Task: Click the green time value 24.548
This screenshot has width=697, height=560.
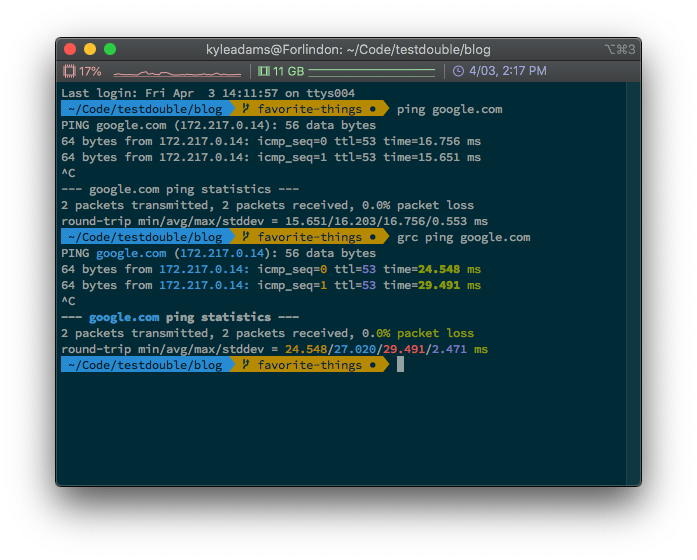Action: coord(439,269)
